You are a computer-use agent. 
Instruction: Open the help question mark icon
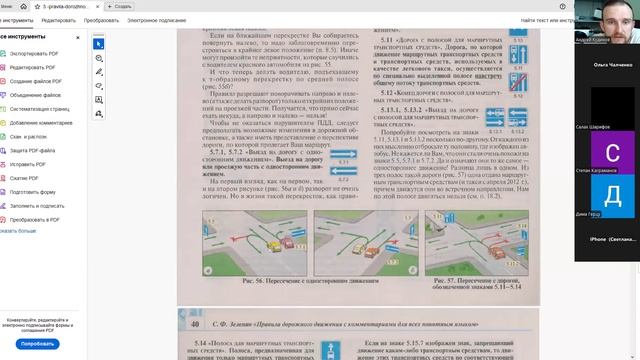coord(562,7)
